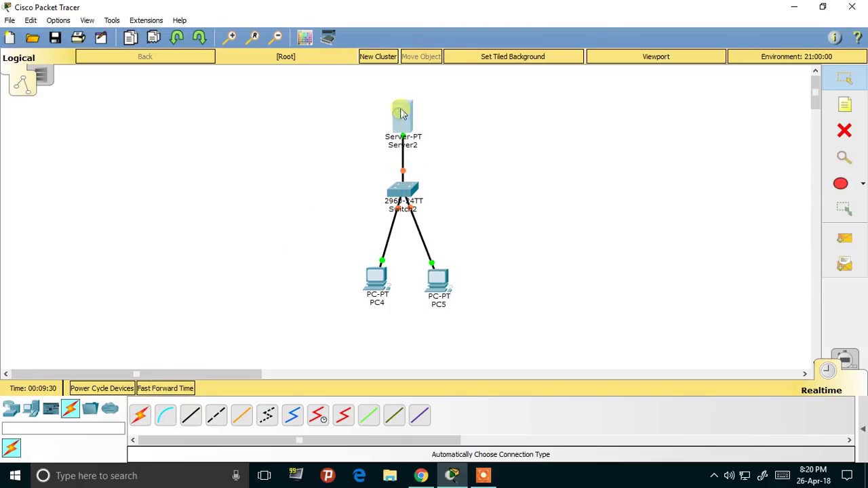The height and width of the screenshot is (488, 868).
Task: Choose Network Devices category
Action: 12,409
